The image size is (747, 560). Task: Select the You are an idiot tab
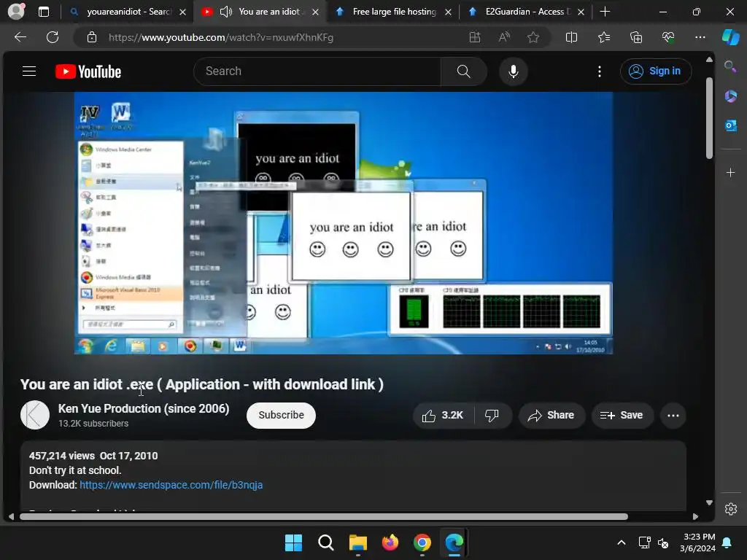[x=269, y=12]
